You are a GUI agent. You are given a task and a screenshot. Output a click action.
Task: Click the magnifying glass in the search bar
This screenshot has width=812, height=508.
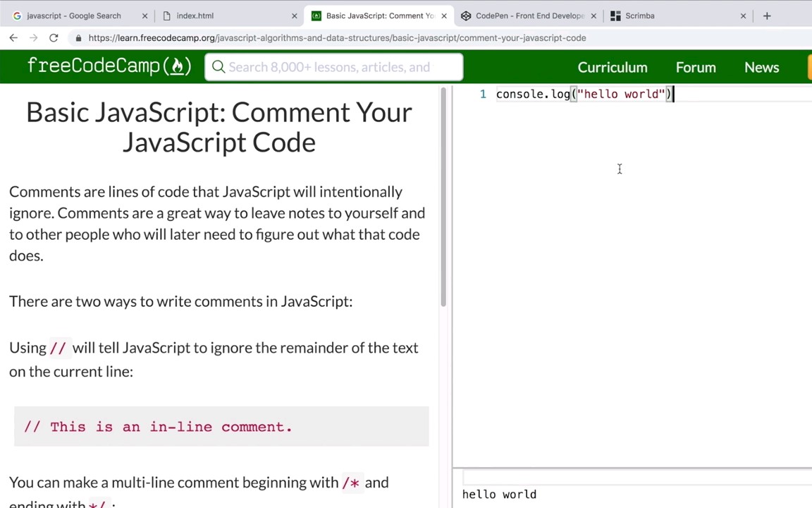coord(219,67)
